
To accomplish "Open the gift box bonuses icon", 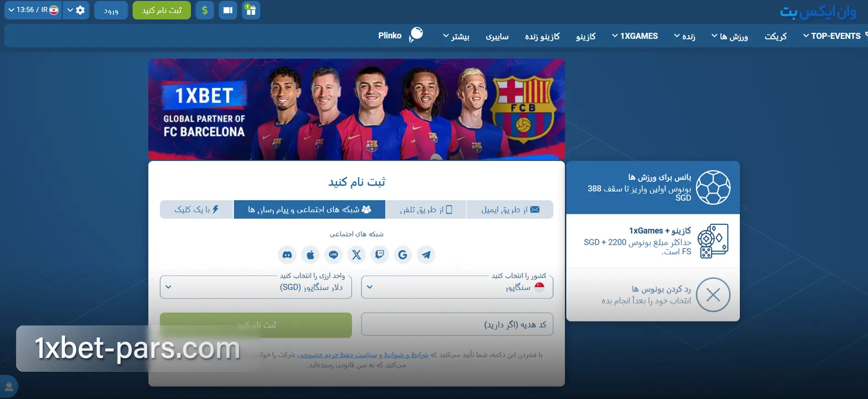I will [x=251, y=10].
